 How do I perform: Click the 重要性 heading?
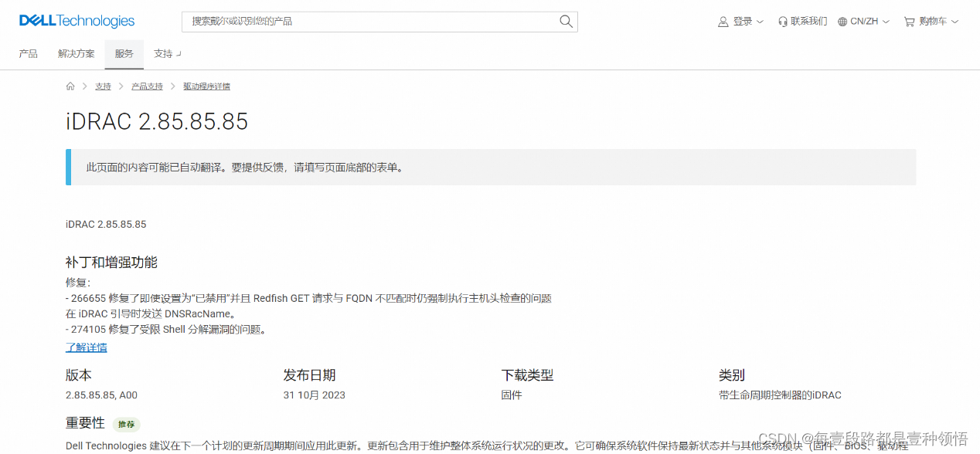tap(85, 423)
